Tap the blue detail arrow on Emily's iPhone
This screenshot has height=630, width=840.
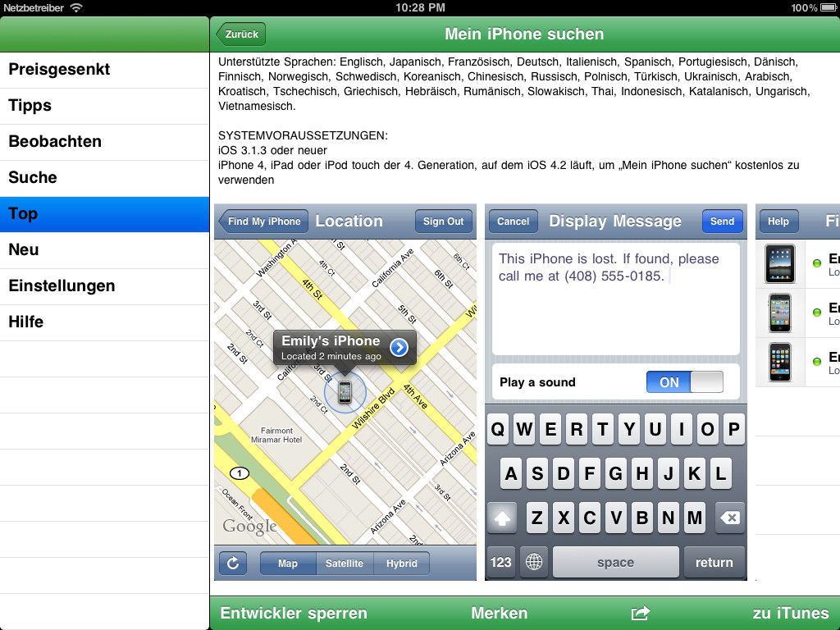point(399,347)
